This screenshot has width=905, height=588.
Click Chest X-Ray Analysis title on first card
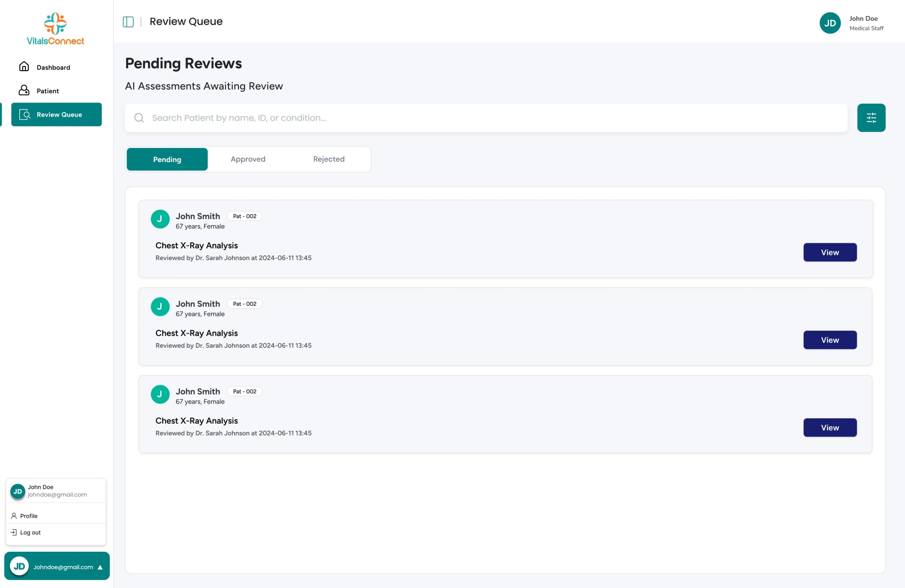196,245
